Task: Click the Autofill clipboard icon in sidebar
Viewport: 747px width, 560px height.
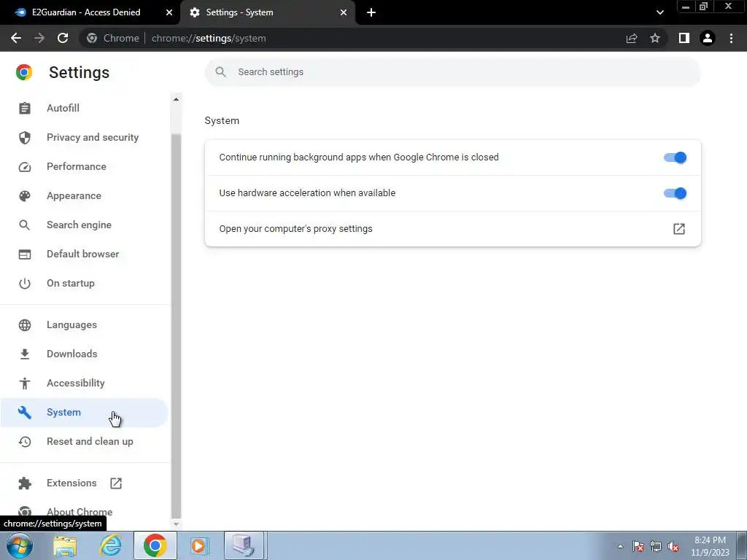Action: pos(24,109)
